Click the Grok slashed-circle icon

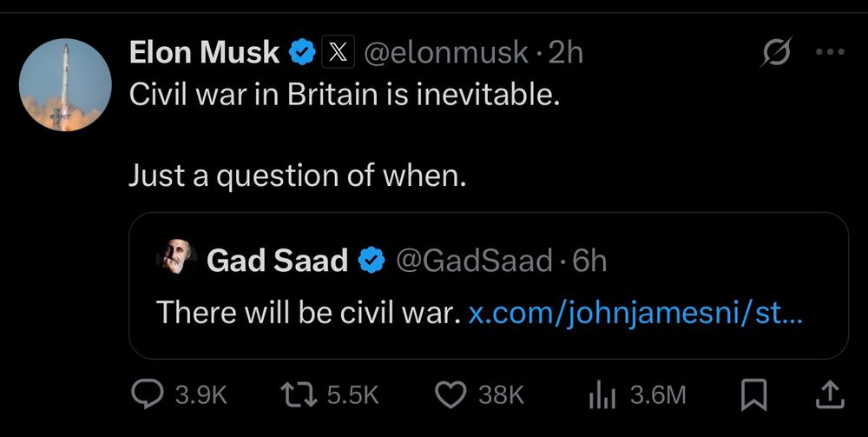[775, 54]
